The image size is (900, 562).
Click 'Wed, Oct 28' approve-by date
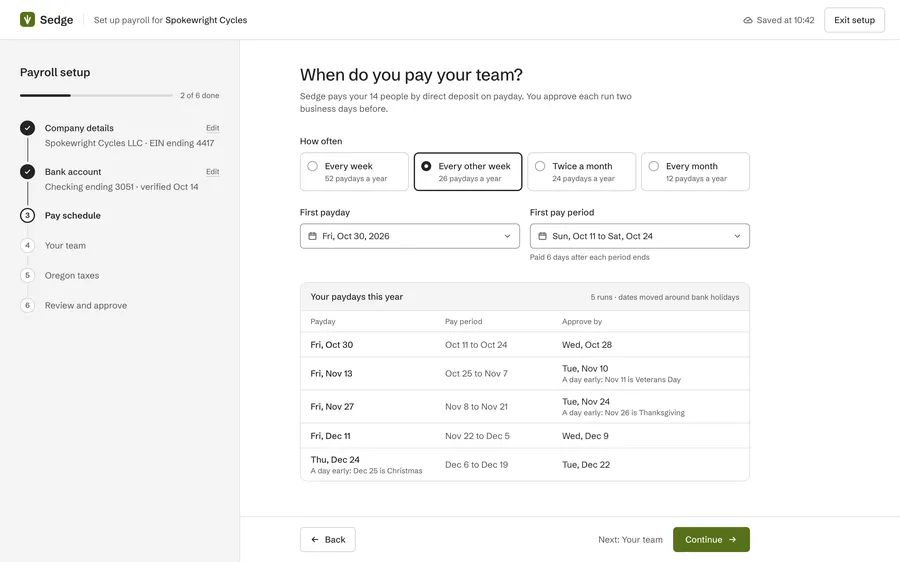587,344
